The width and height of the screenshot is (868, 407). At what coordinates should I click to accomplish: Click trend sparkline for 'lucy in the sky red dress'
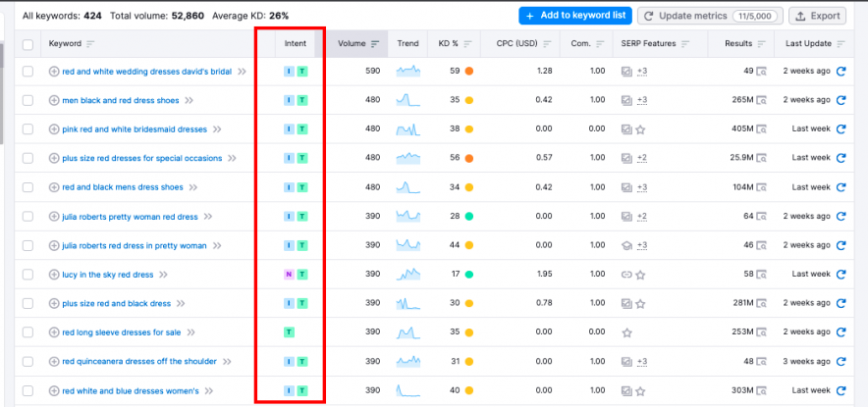pos(408,274)
